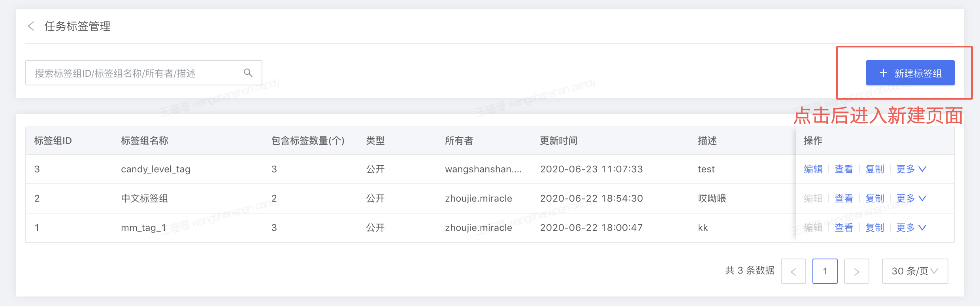Focus the 搜索标签组ID search field
Screen dimensions: 980x306
click(x=134, y=73)
